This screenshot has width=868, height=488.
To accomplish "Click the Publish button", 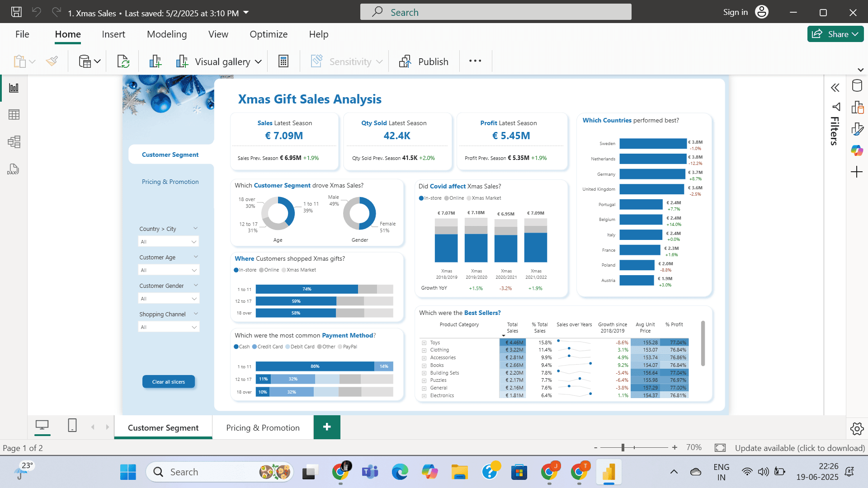I will [424, 62].
